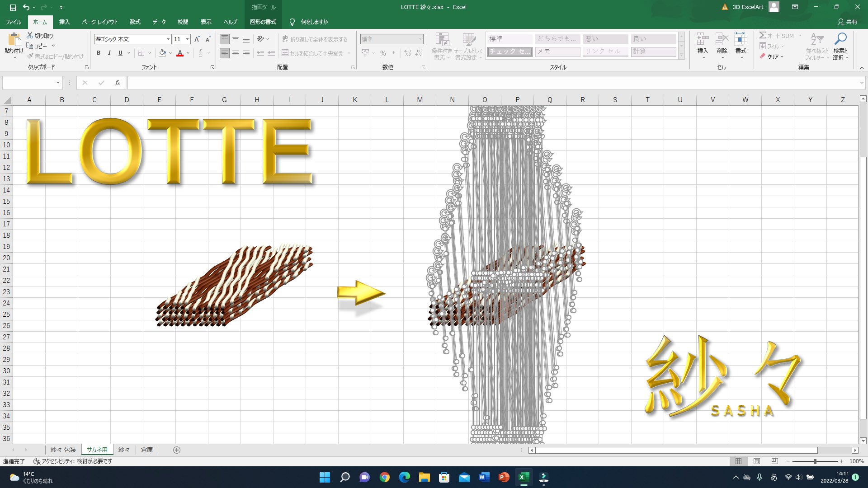Open fill color dropdown arrow

pyautogui.click(x=170, y=53)
